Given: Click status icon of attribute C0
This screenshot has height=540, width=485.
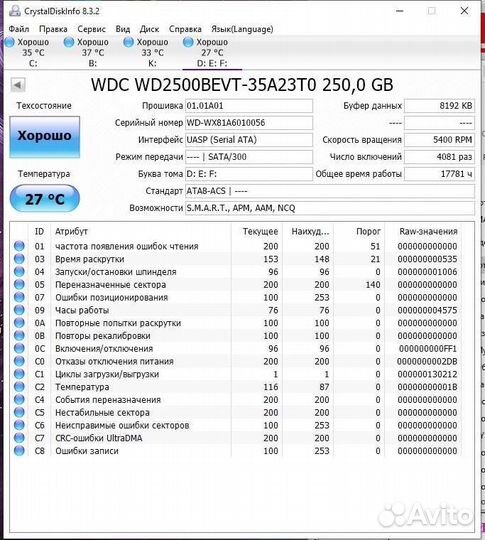Looking at the screenshot, I should [19, 361].
